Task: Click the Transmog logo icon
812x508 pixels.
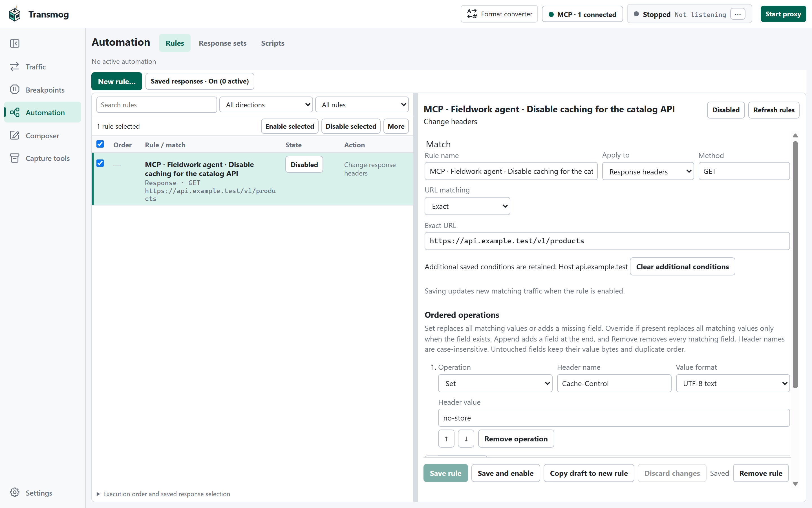Action: (14, 14)
